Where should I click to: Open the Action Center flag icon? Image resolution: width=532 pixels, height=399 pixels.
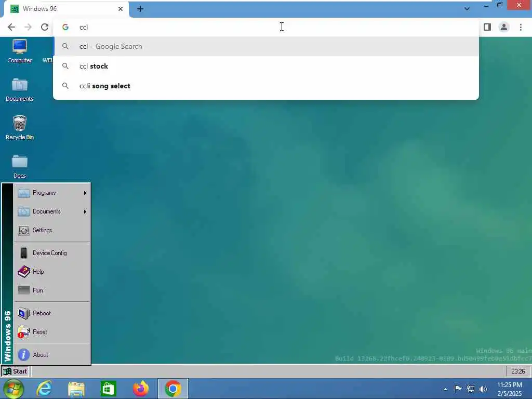click(458, 389)
